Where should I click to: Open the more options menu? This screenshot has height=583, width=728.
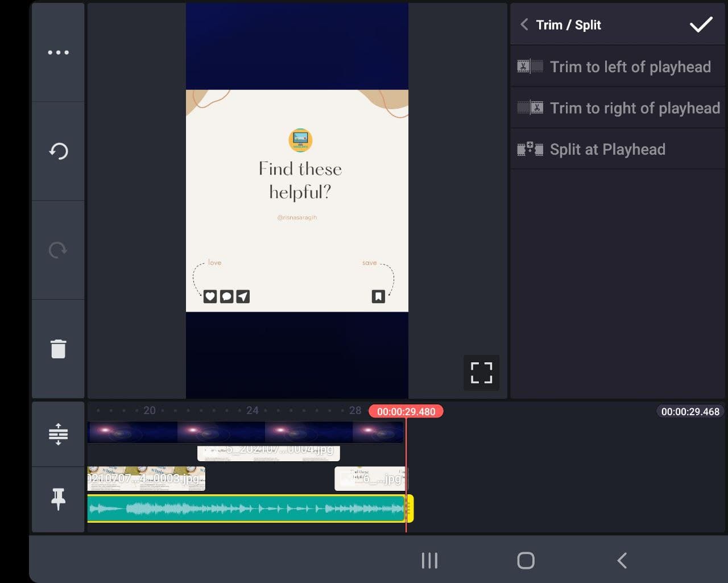point(57,52)
